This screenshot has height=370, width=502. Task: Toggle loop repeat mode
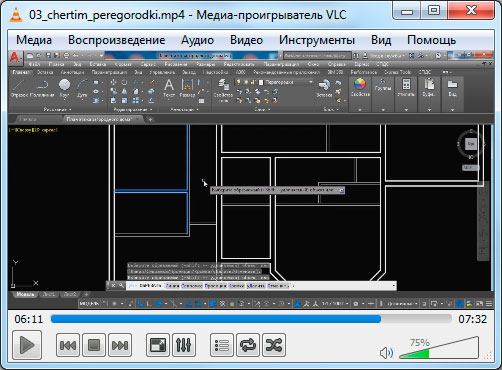(248, 345)
